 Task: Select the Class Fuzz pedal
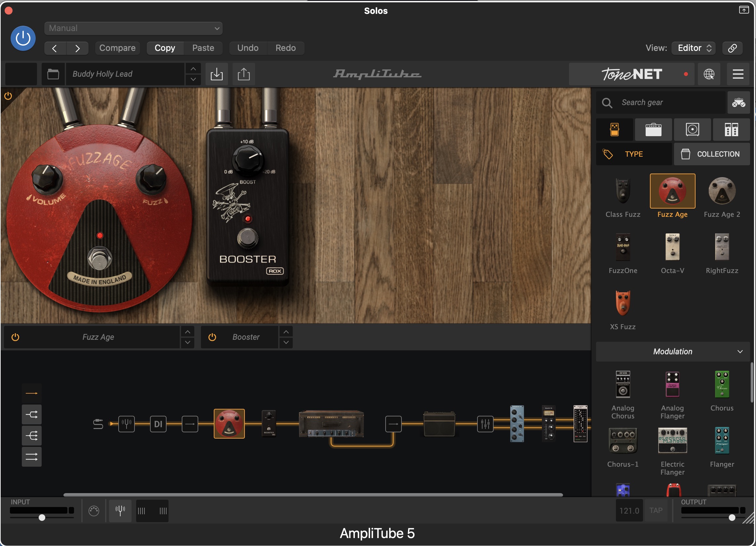pyautogui.click(x=623, y=197)
